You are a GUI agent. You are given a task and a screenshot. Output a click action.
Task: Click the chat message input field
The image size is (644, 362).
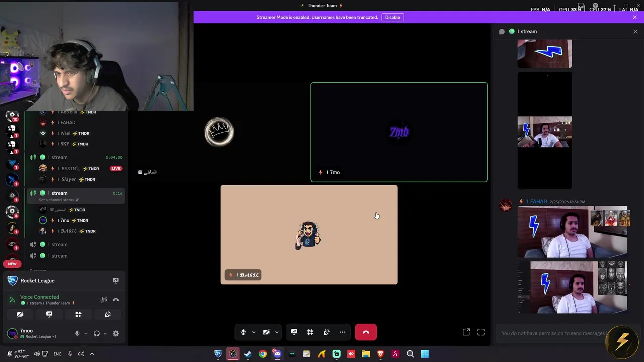tap(553, 333)
